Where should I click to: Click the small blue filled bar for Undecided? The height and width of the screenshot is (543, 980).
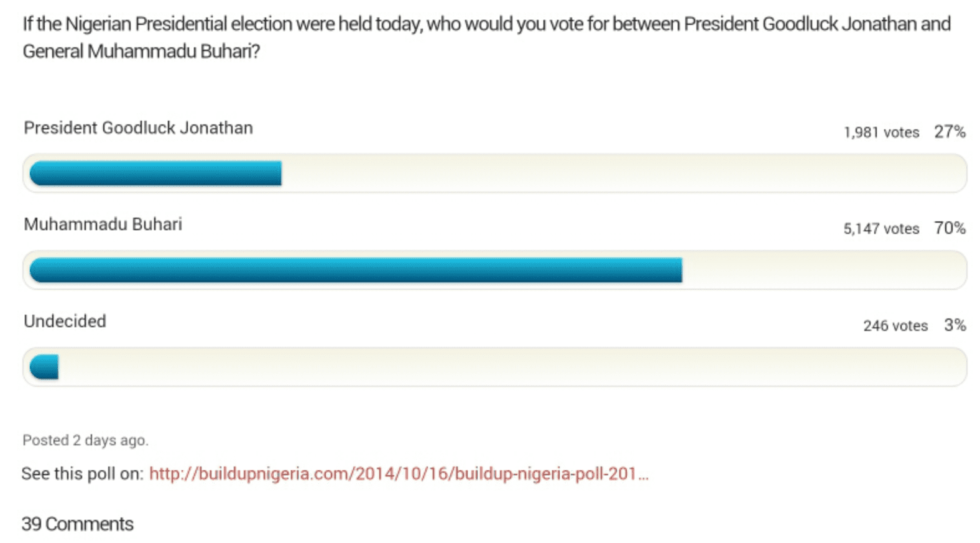44,367
